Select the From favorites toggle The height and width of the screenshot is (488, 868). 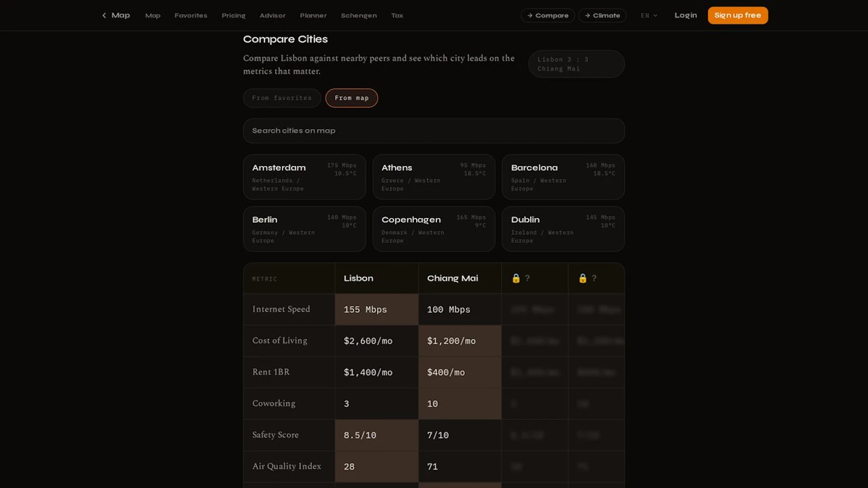click(282, 98)
